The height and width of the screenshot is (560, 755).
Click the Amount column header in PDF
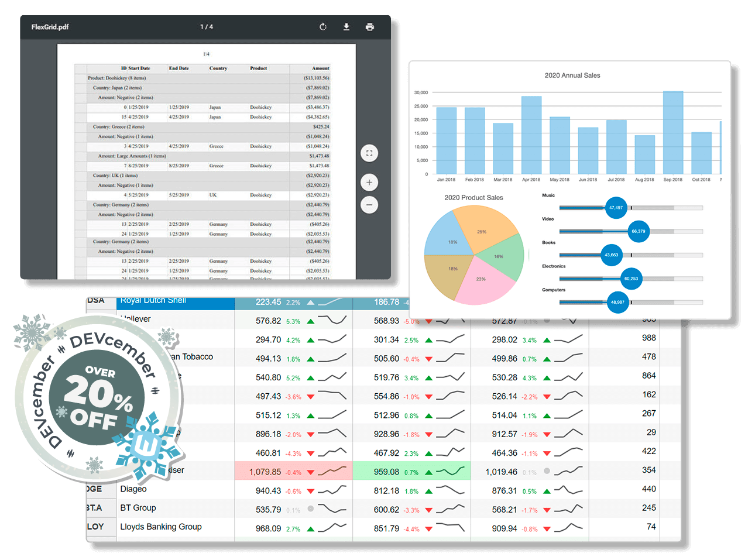[320, 68]
